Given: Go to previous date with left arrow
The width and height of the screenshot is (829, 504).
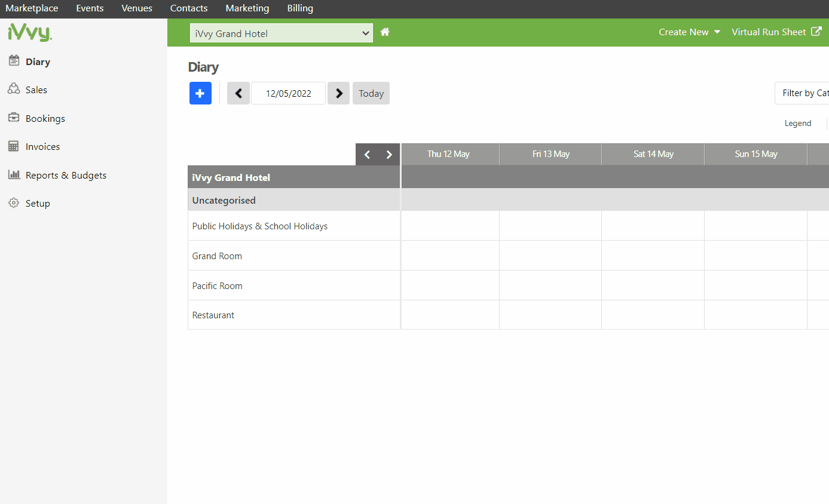Looking at the screenshot, I should click(238, 93).
